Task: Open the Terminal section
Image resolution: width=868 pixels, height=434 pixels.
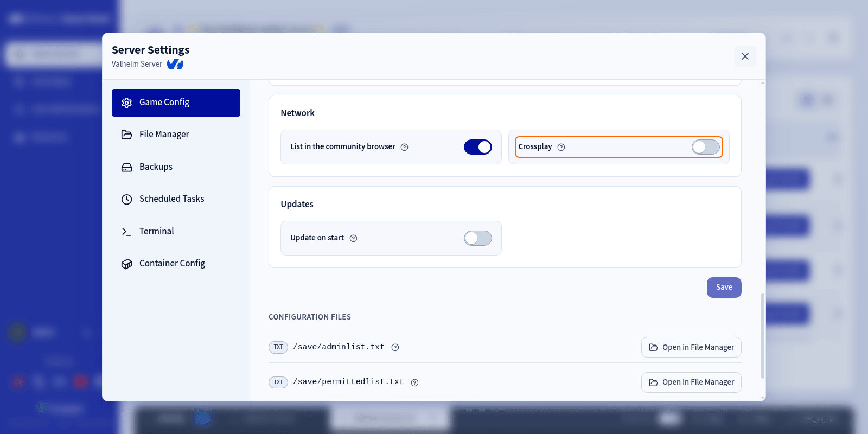Action: point(176,232)
